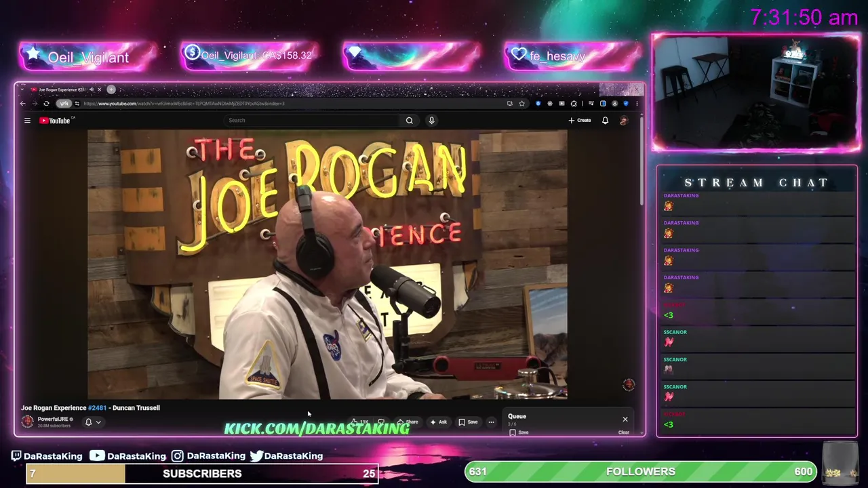Click the Stream Chat heading
This screenshot has width=868, height=488.
[x=757, y=183]
